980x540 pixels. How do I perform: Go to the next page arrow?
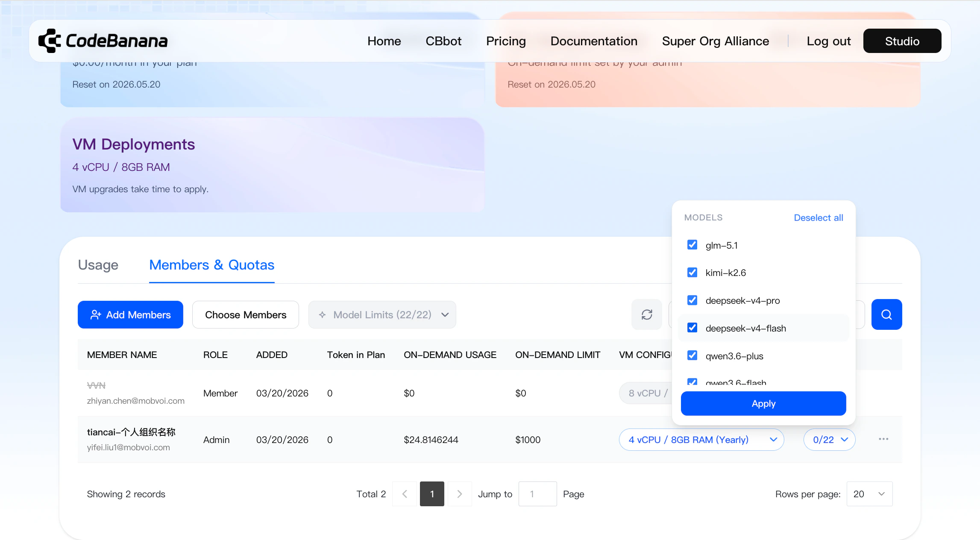[460, 494]
